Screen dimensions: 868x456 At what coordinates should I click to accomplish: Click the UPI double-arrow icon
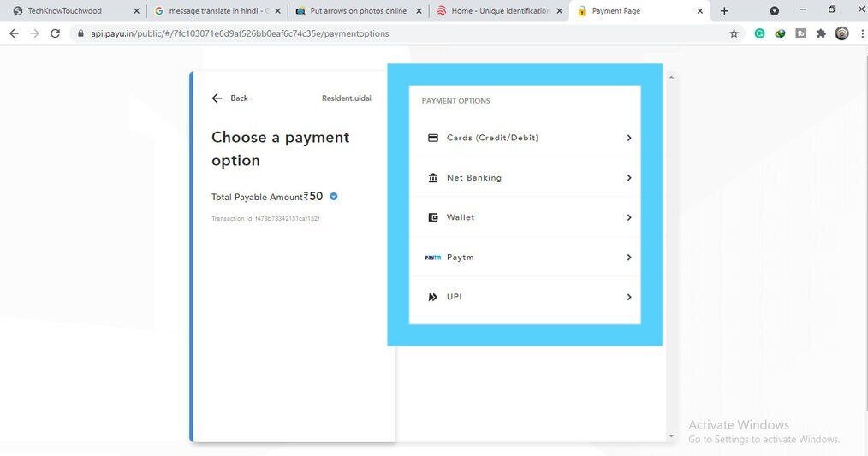tap(433, 297)
